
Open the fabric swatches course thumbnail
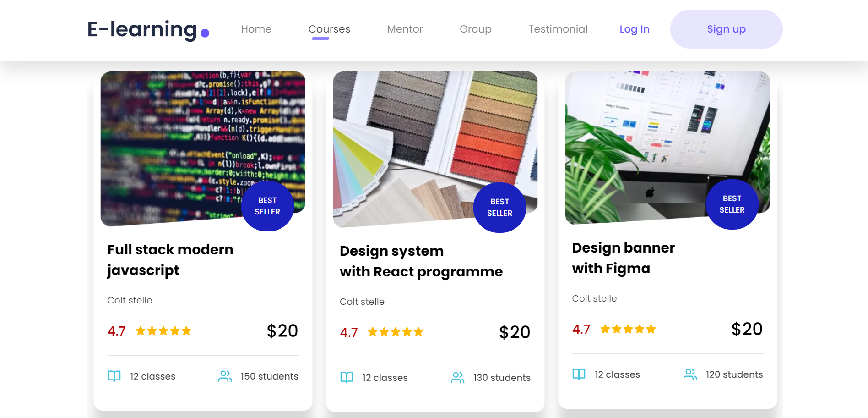pyautogui.click(x=435, y=148)
